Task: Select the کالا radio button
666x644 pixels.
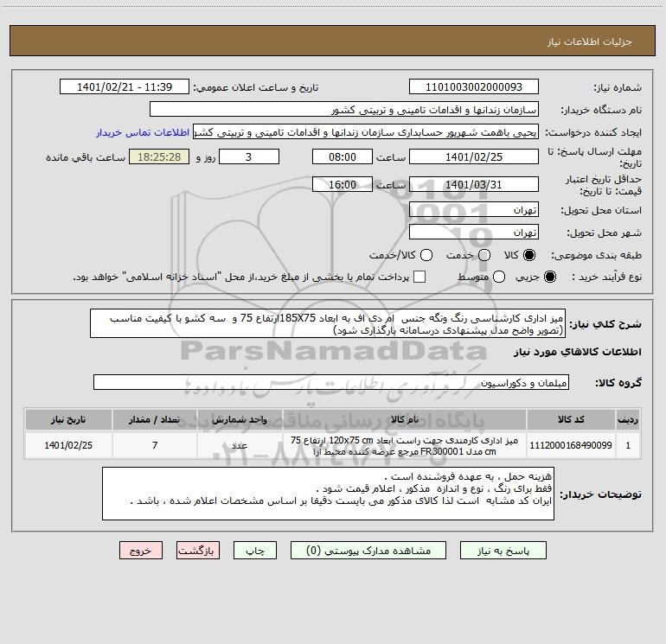Action: 529,255
